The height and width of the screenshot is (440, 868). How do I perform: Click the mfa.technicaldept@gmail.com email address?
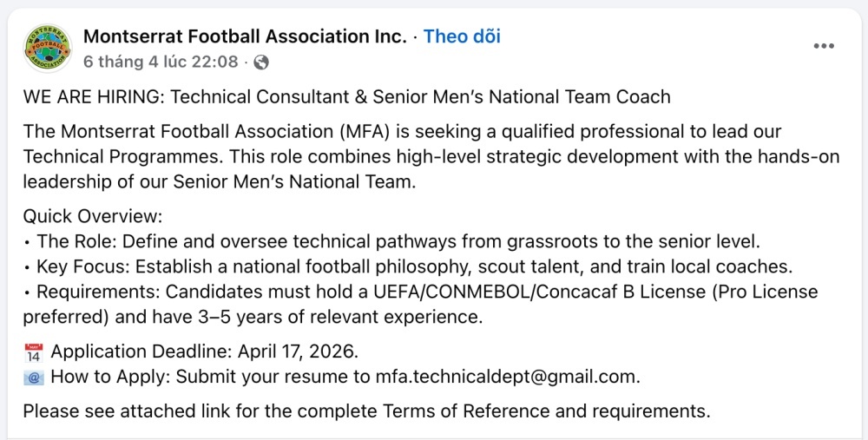coord(507,377)
